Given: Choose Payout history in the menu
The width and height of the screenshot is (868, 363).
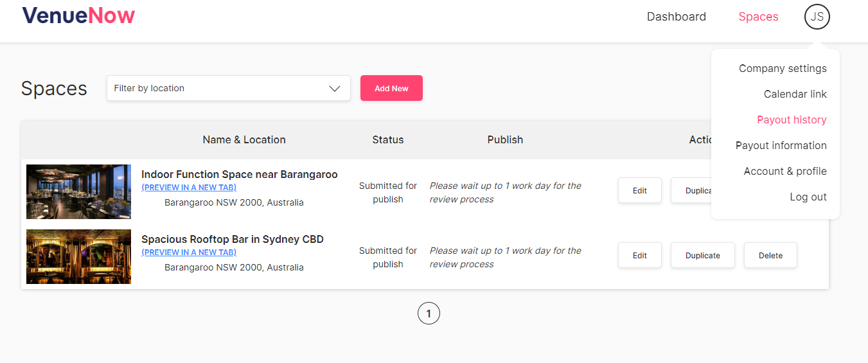Looking at the screenshot, I should [x=792, y=120].
